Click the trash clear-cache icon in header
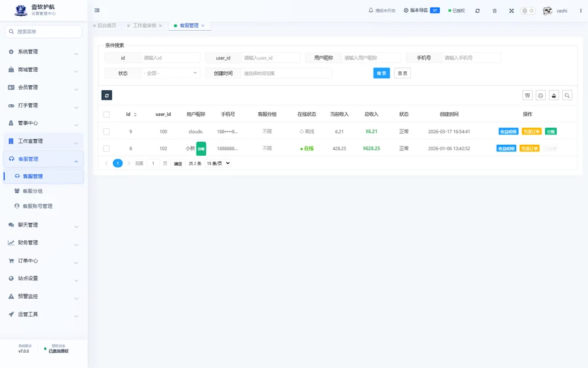This screenshot has height=368, width=588. pos(495,11)
